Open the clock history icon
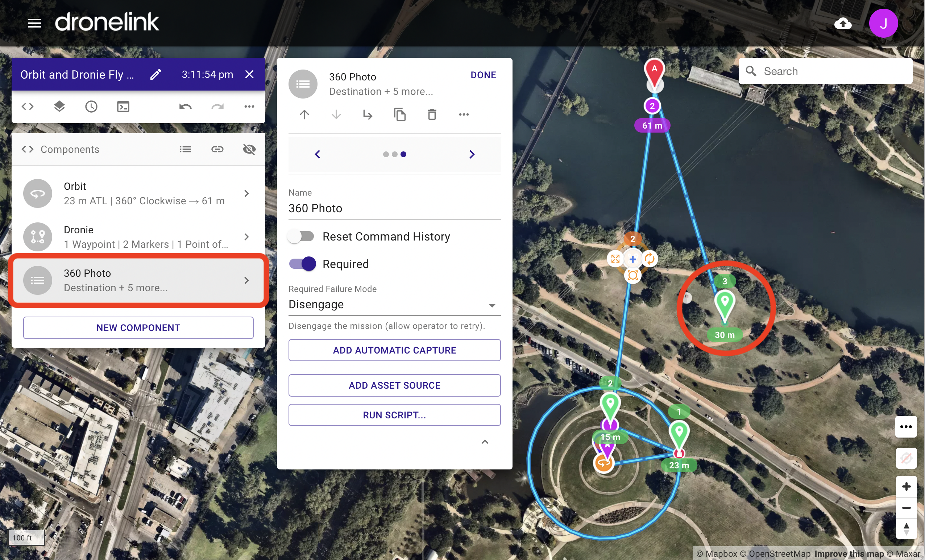The width and height of the screenshot is (925, 560). (91, 107)
